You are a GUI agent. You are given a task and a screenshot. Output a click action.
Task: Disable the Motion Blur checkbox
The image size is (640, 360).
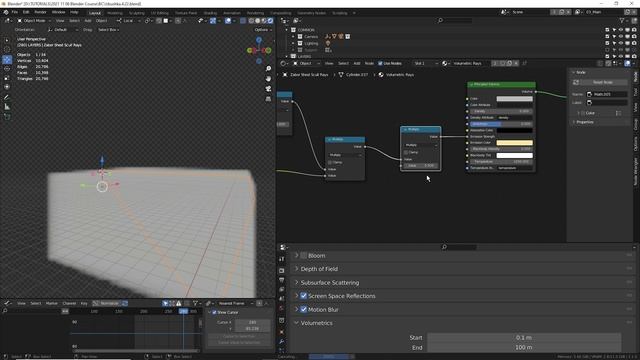304,309
